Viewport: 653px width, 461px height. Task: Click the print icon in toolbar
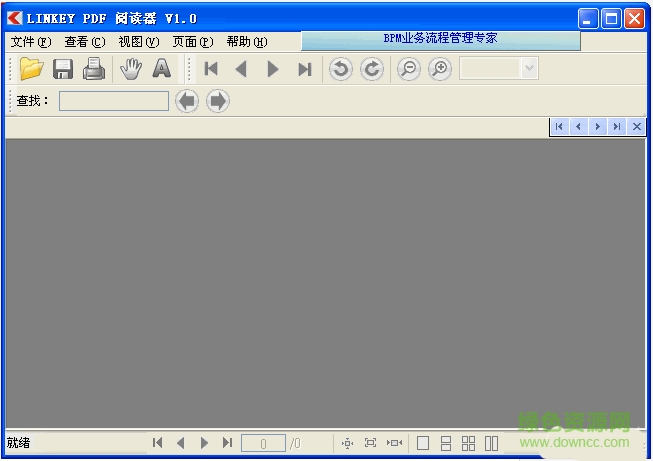(x=94, y=69)
